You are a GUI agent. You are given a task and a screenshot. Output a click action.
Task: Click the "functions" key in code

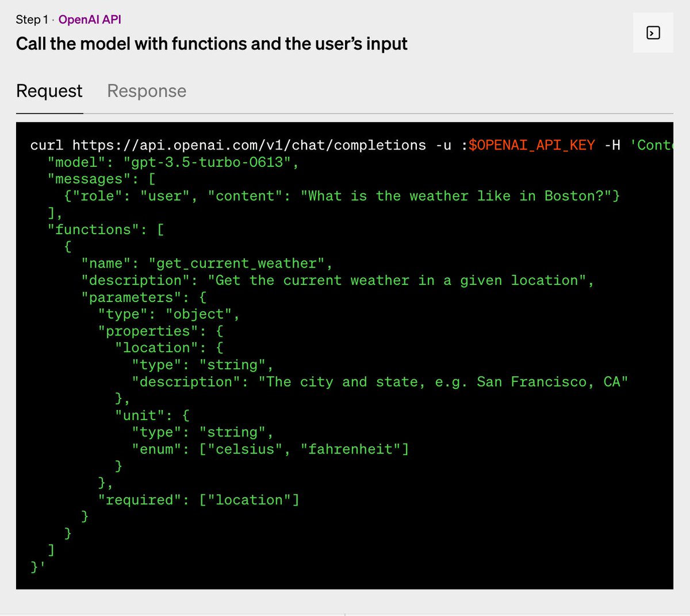(x=93, y=229)
